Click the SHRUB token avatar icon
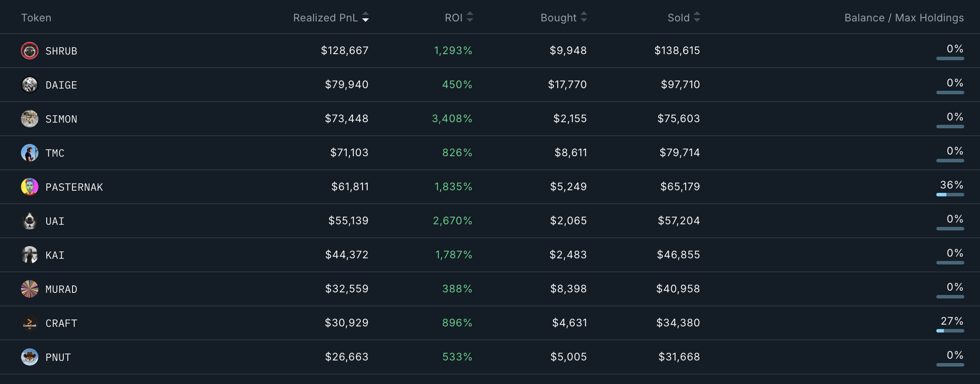 29,51
